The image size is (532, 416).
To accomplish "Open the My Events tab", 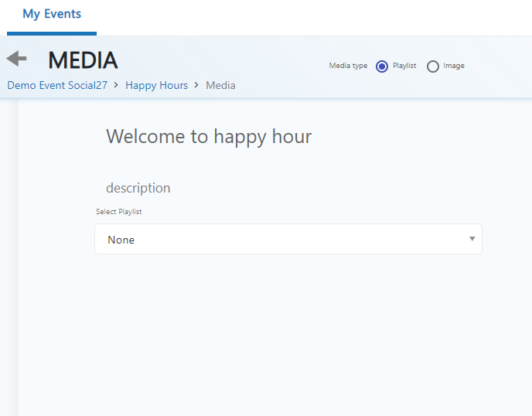I will 52,14.
